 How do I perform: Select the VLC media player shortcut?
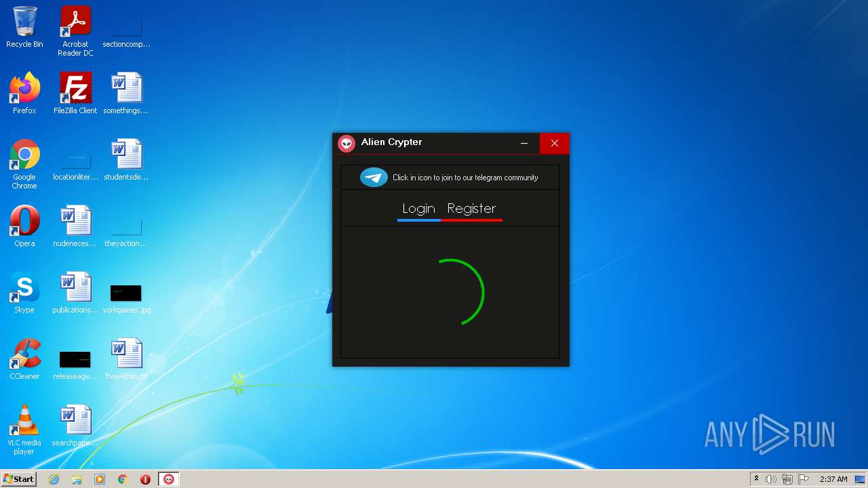tap(24, 430)
